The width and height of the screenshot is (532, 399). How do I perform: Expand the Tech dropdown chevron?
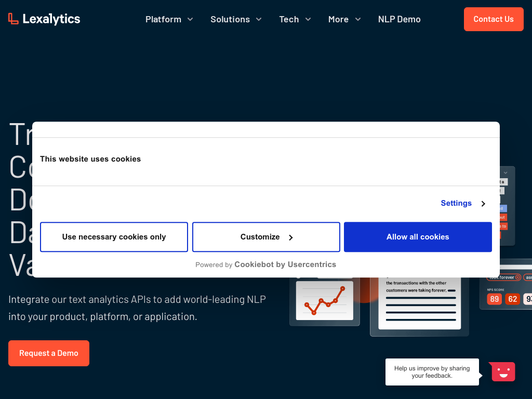point(308,19)
